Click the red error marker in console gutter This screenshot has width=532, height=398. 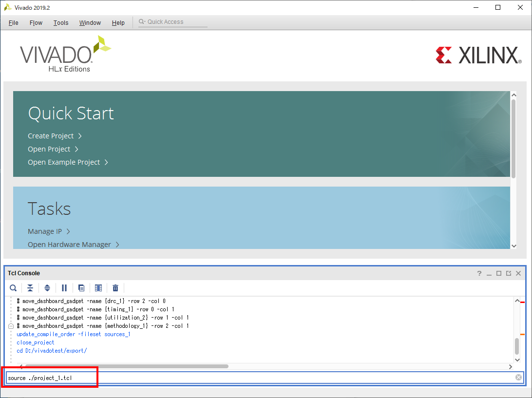coord(522,302)
